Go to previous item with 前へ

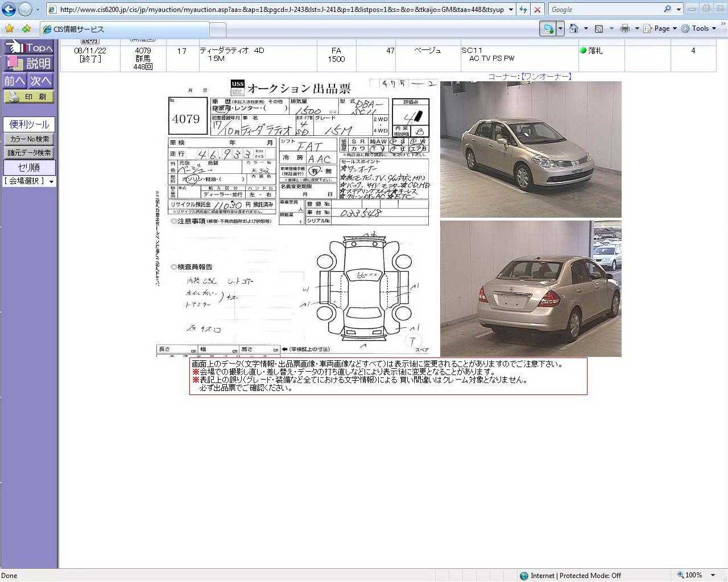pyautogui.click(x=15, y=81)
